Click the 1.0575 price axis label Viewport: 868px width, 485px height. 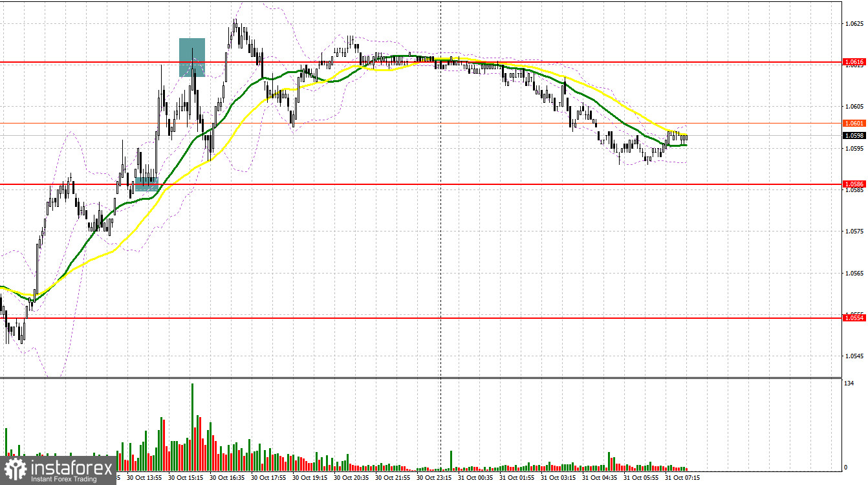coord(854,232)
